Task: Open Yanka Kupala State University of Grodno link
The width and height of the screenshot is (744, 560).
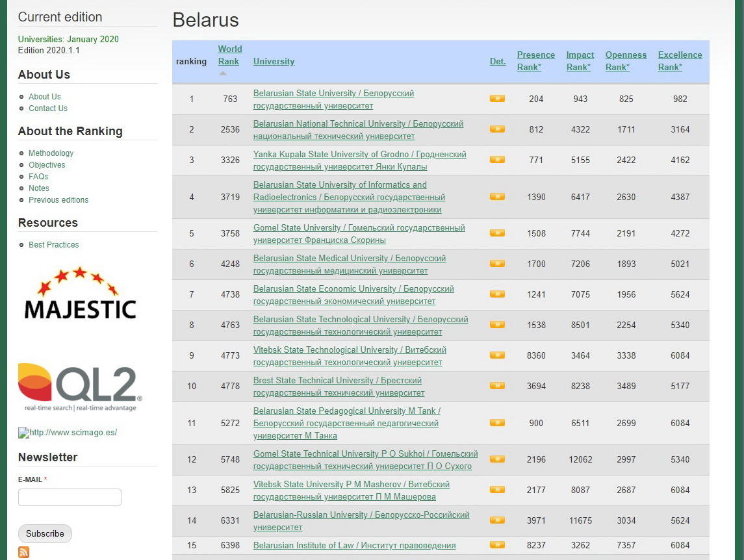Action: 360,160
